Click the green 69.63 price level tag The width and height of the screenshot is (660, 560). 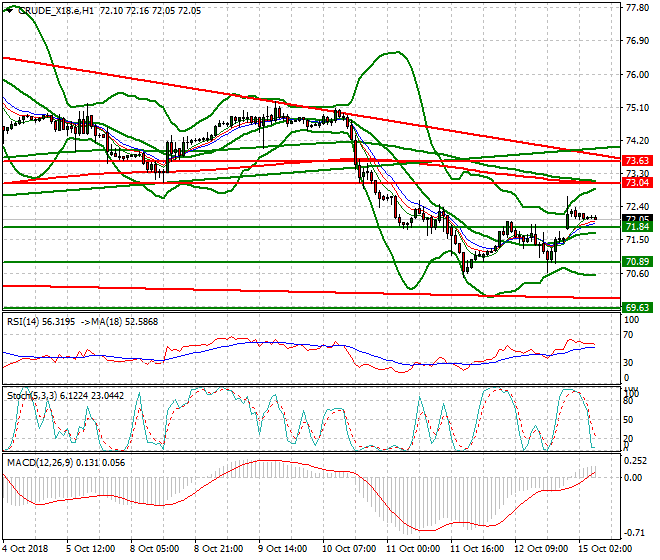coord(637,307)
